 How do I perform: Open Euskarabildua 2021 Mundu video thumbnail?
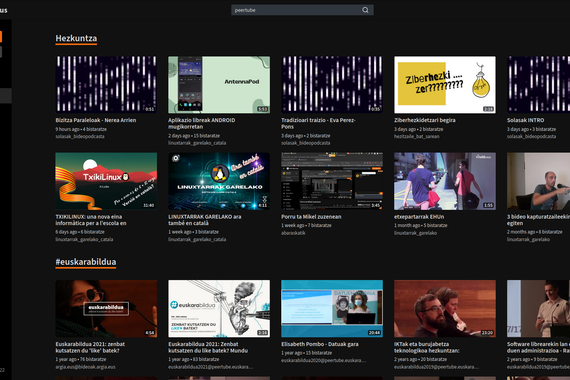click(x=219, y=308)
